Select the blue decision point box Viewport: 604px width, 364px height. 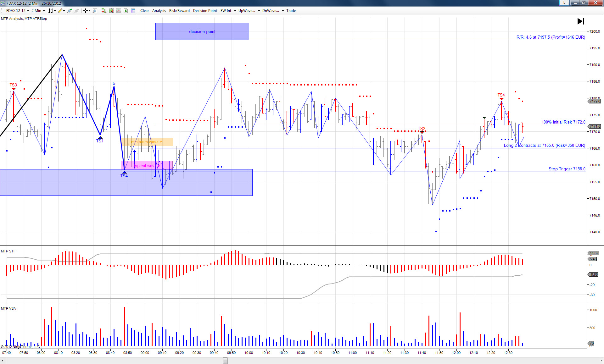(202, 31)
